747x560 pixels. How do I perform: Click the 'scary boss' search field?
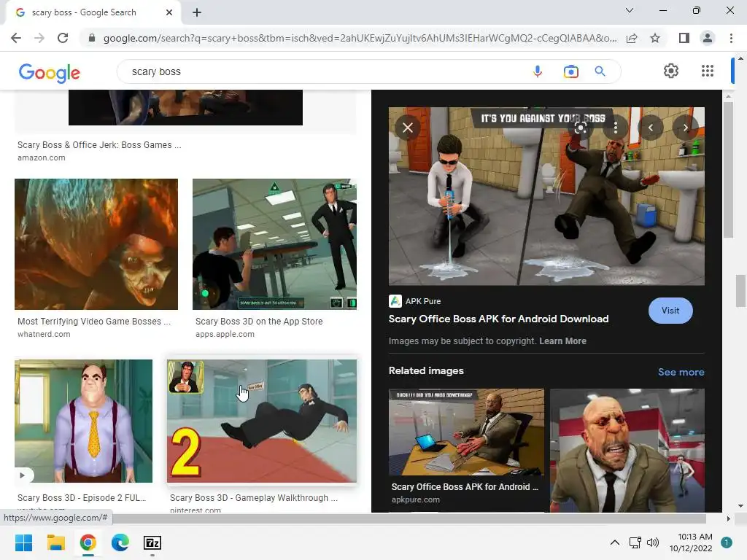pyautogui.click(x=324, y=71)
